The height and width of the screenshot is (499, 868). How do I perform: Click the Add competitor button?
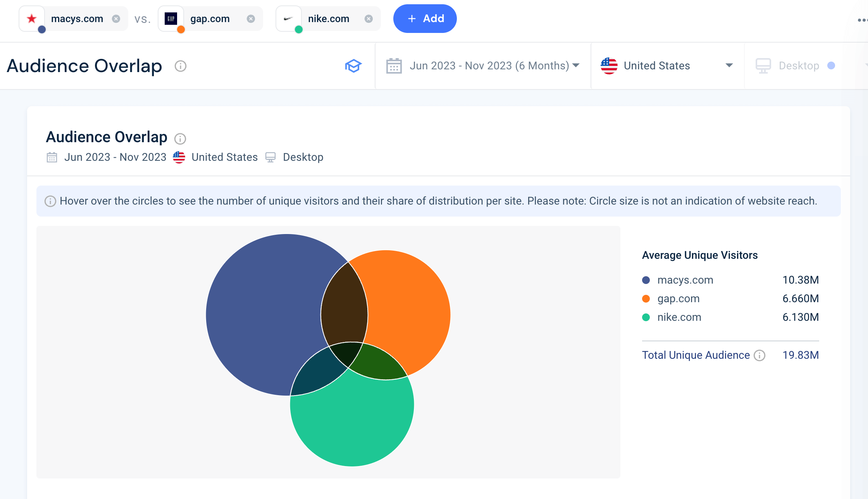point(425,19)
